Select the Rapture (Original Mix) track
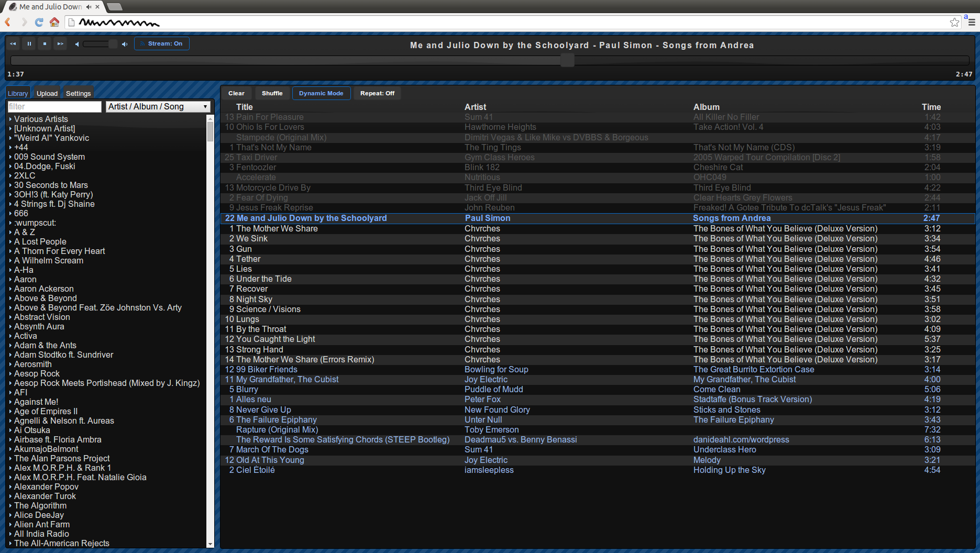This screenshot has width=980, height=553. click(x=598, y=429)
